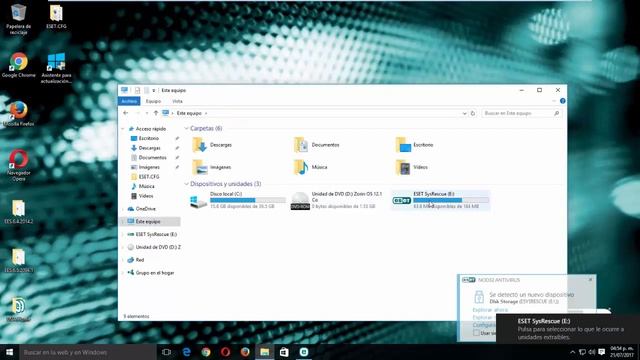This screenshot has width=640, height=360.
Task: Click the ESET icon in the taskbar
Action: [304, 352]
